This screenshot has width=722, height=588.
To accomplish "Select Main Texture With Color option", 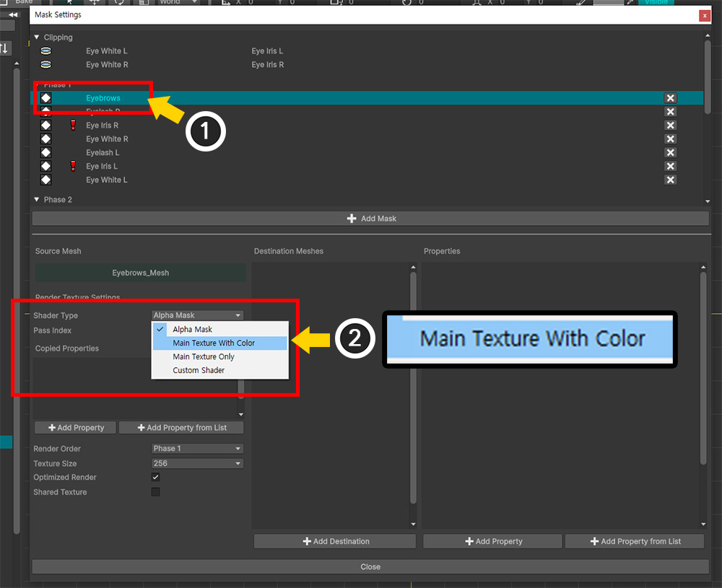I will pos(220,343).
